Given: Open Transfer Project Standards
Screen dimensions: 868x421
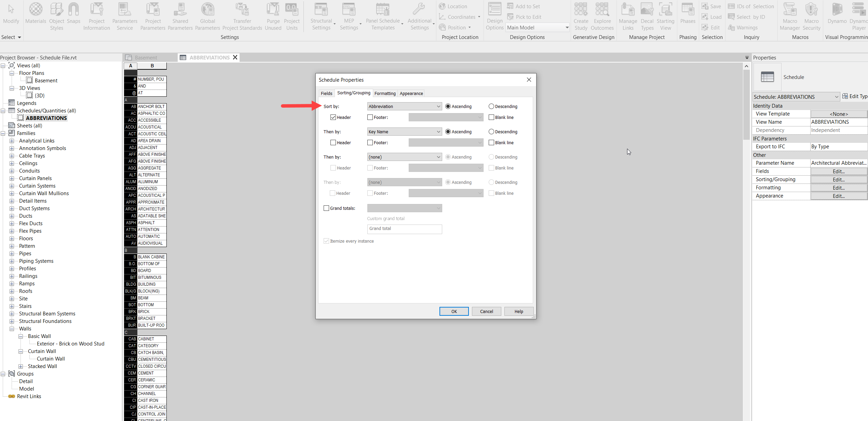Looking at the screenshot, I should 242,15.
